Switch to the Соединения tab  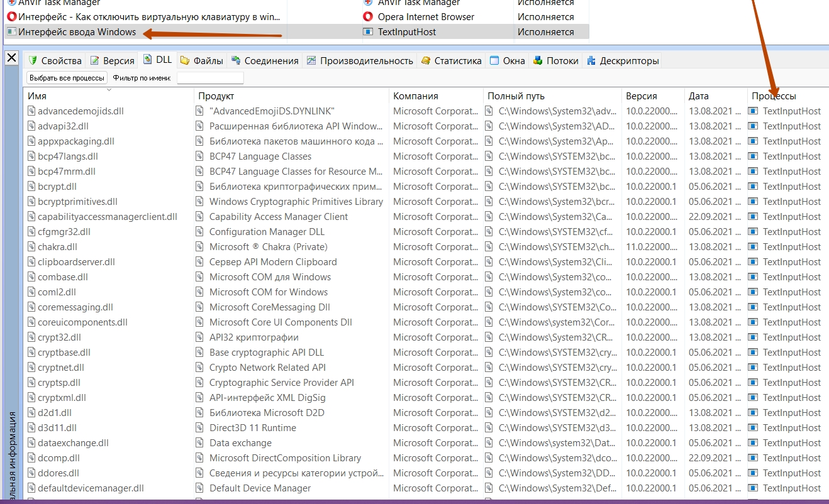coord(265,60)
